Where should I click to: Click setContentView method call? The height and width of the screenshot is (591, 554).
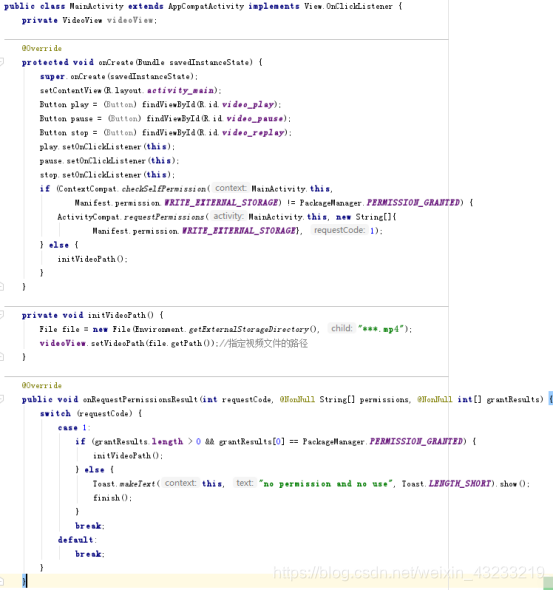pyautogui.click(x=71, y=90)
